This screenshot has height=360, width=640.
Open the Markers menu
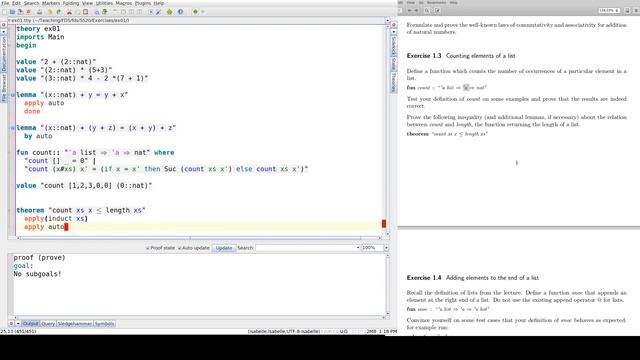tap(51, 3)
